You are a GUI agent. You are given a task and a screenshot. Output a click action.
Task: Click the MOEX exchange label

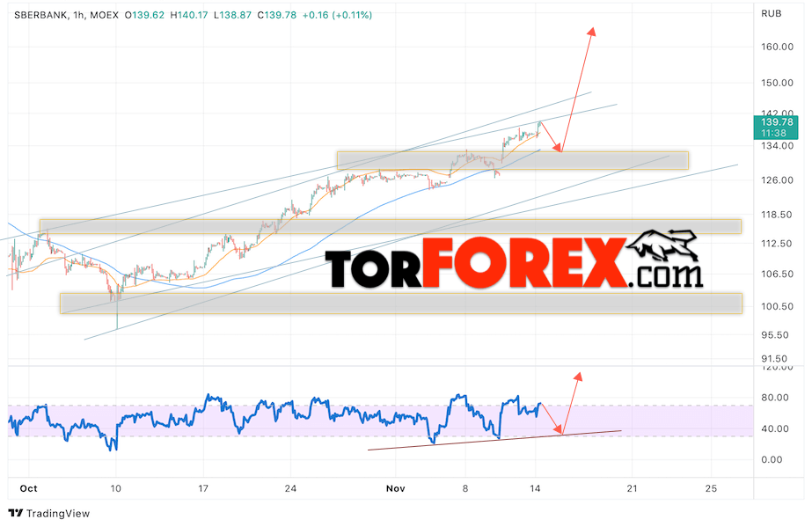coord(104,15)
